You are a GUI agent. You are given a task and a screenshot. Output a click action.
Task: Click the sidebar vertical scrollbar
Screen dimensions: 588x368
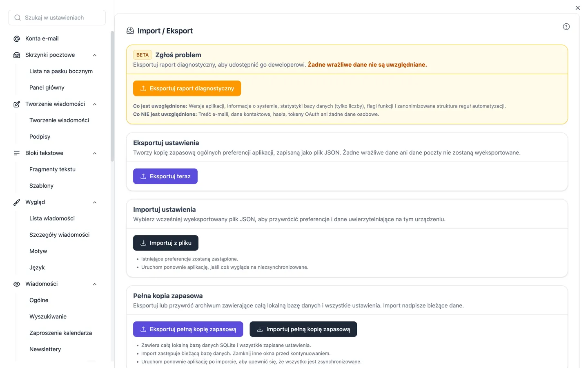tap(112, 96)
